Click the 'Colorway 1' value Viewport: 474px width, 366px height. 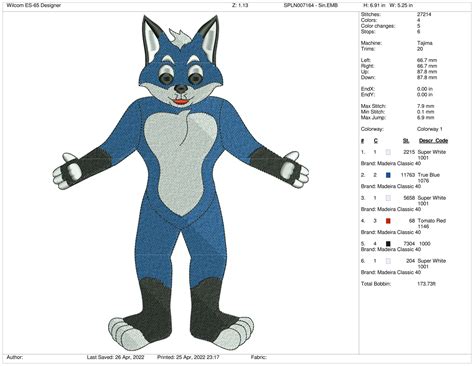(x=430, y=129)
